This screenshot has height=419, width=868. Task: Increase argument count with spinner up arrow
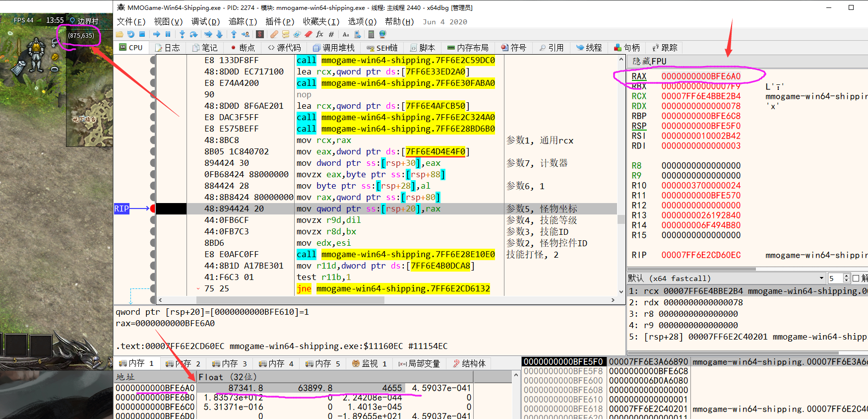click(847, 276)
